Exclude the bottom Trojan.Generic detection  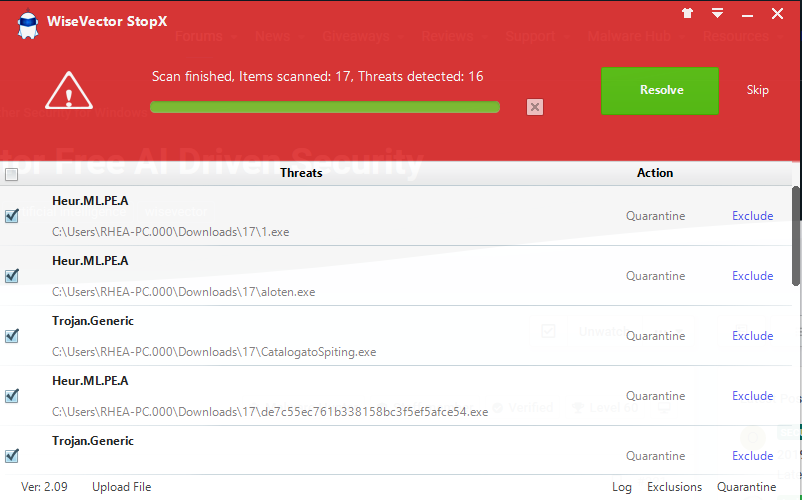752,455
